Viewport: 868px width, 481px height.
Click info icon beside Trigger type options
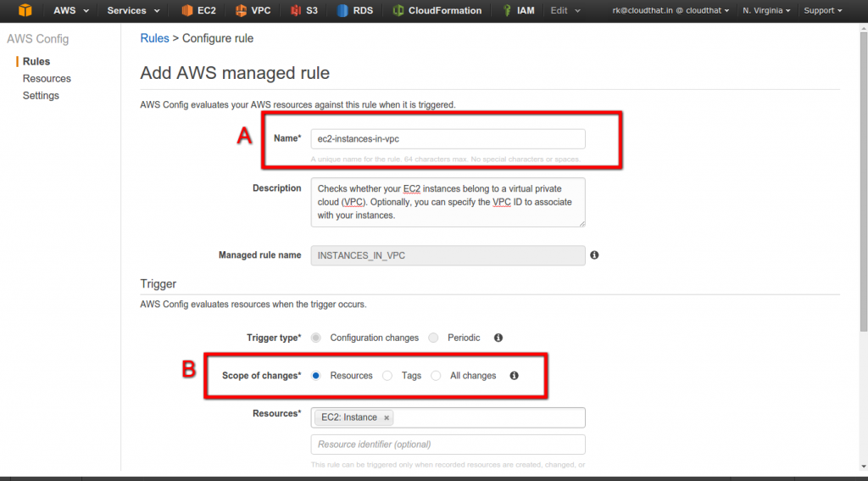498,338
